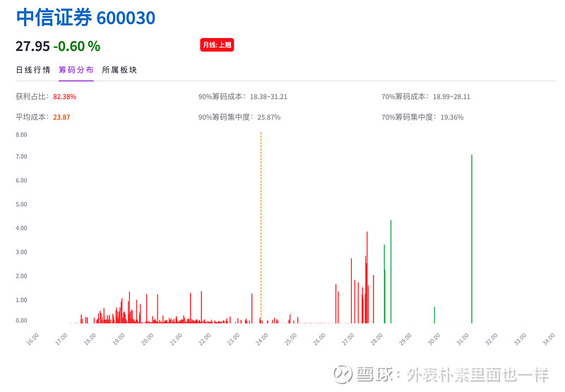Click the tall green bar near 28.50

pyautogui.click(x=391, y=272)
